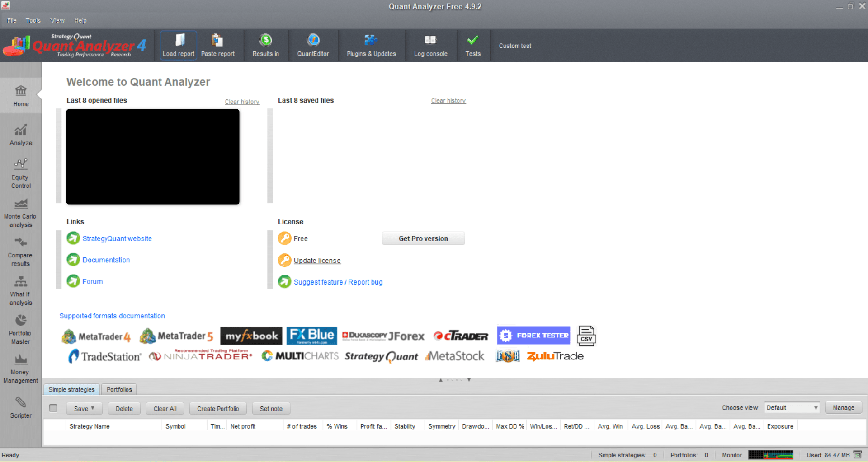Open the StrategyQuant website link
Screen dimensions: 868x462
coord(117,238)
